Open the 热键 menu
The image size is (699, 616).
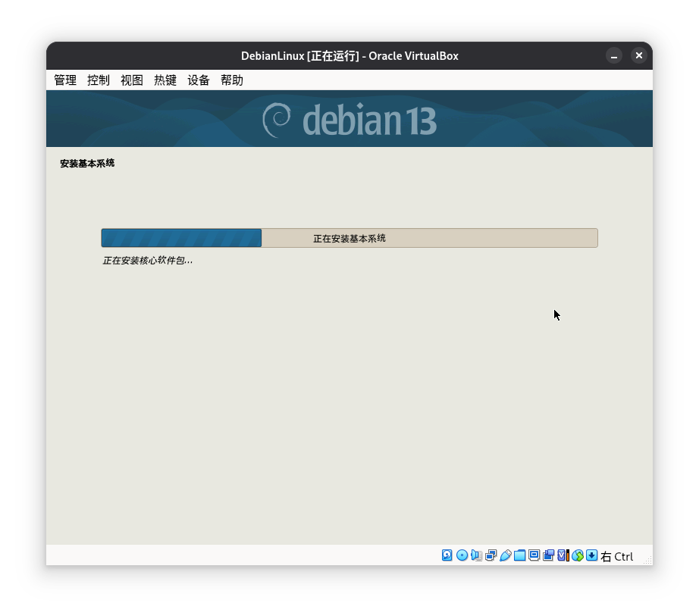[165, 80]
